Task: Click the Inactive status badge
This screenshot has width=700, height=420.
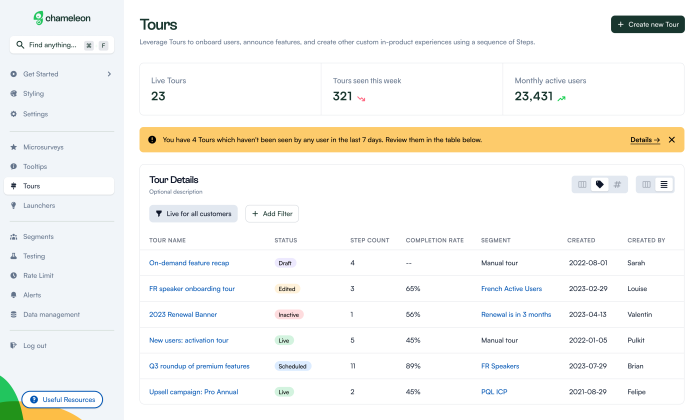Action: pos(289,315)
